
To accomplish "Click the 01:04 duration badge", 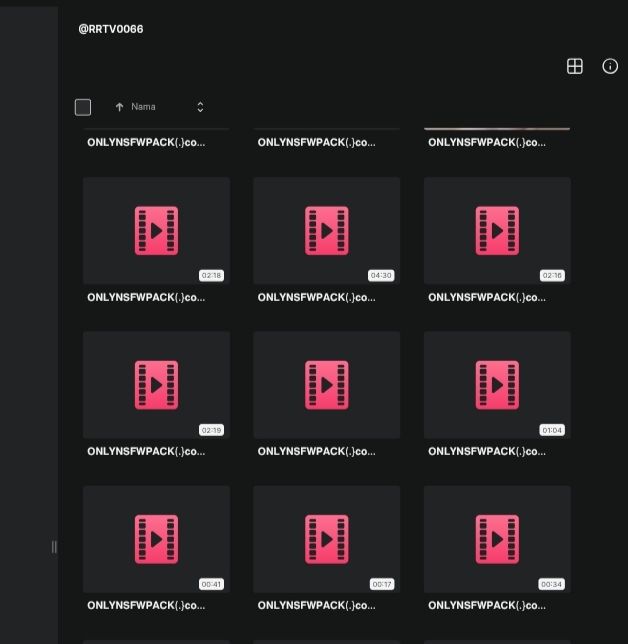I will 552,430.
